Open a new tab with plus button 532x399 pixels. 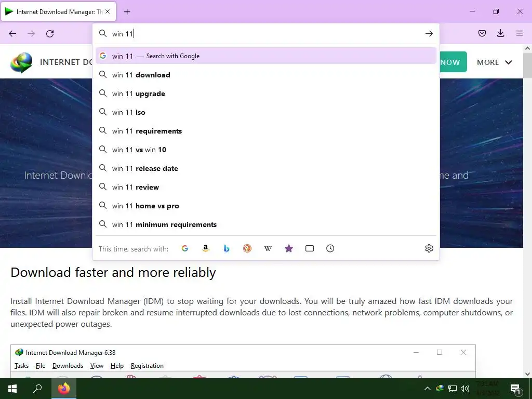127,12
